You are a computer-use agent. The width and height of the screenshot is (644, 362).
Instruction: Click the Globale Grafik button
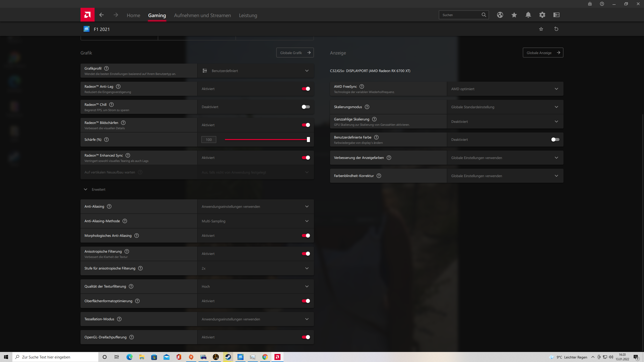(x=295, y=53)
